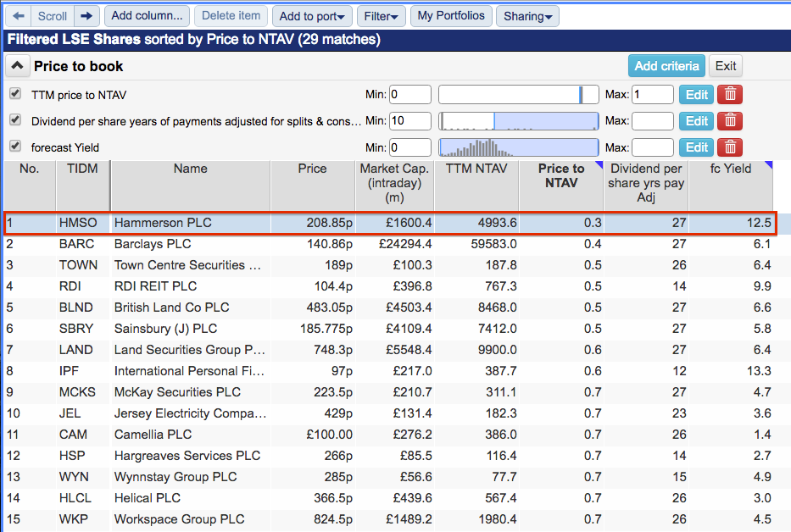Click forecast Yield Min field
791x532 pixels.
410,147
